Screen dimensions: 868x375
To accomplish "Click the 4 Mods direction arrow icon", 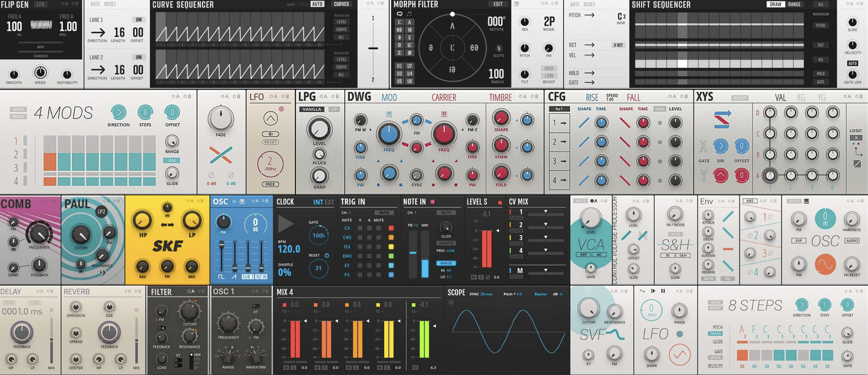I will coord(119,112).
